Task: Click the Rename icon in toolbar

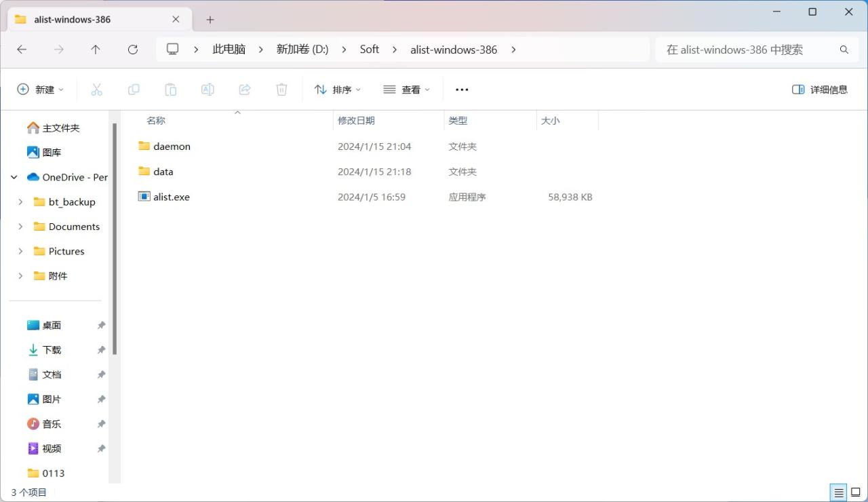Action: coord(208,90)
